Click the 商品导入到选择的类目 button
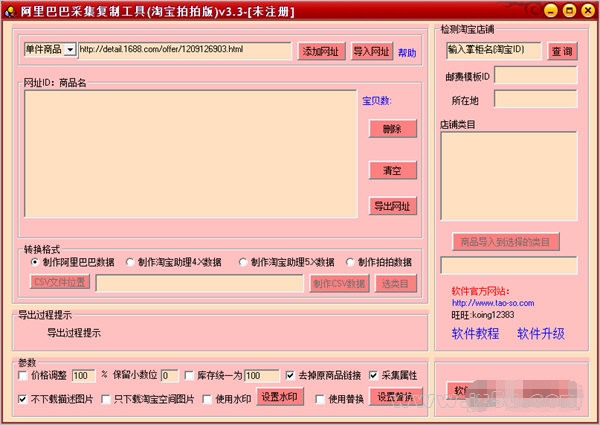Viewport: 600px width, 425px height. pos(505,242)
